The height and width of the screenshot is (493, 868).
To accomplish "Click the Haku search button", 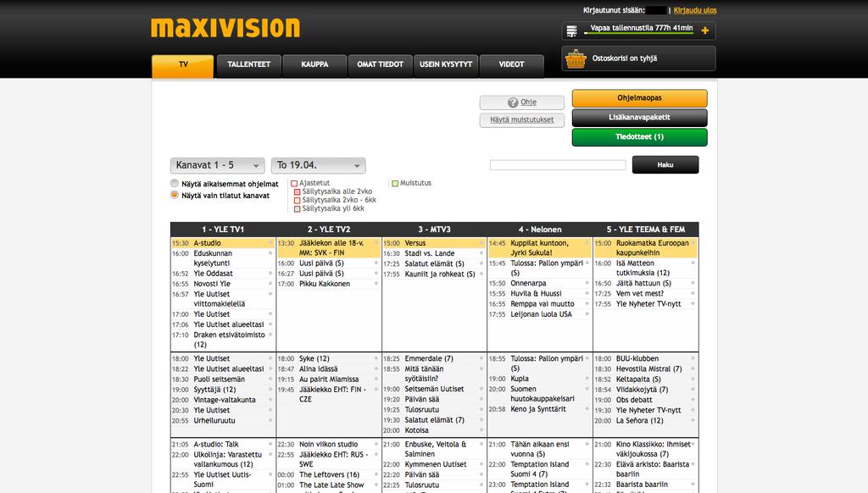I will click(x=665, y=165).
